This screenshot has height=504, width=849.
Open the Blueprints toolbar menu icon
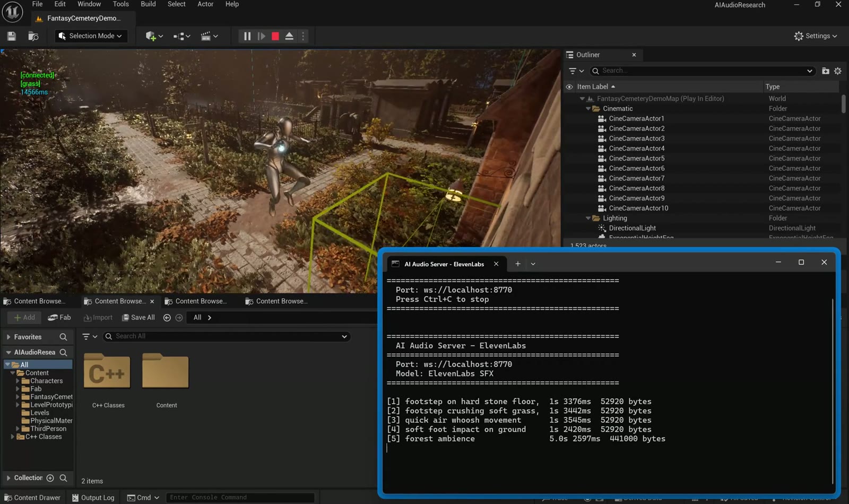point(181,36)
